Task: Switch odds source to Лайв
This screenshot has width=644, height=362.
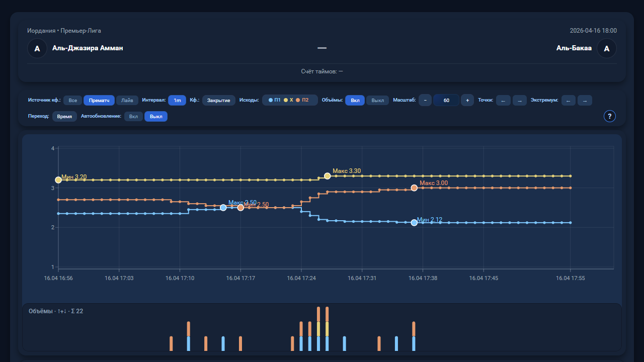Action: pos(127,101)
